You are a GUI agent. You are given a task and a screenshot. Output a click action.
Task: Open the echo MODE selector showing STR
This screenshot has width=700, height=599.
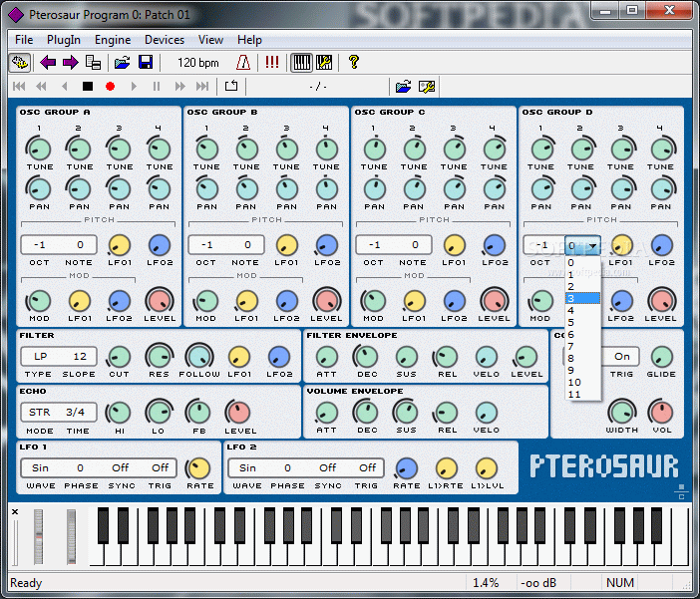(x=39, y=412)
